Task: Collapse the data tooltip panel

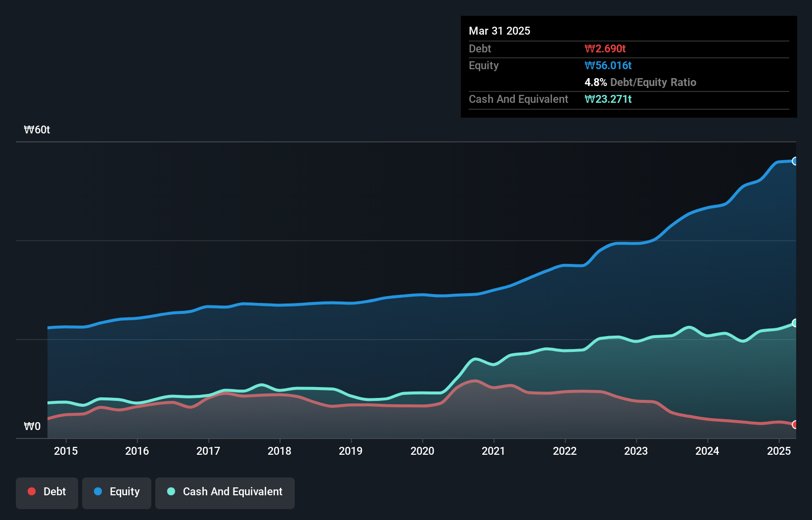Action: [x=629, y=67]
